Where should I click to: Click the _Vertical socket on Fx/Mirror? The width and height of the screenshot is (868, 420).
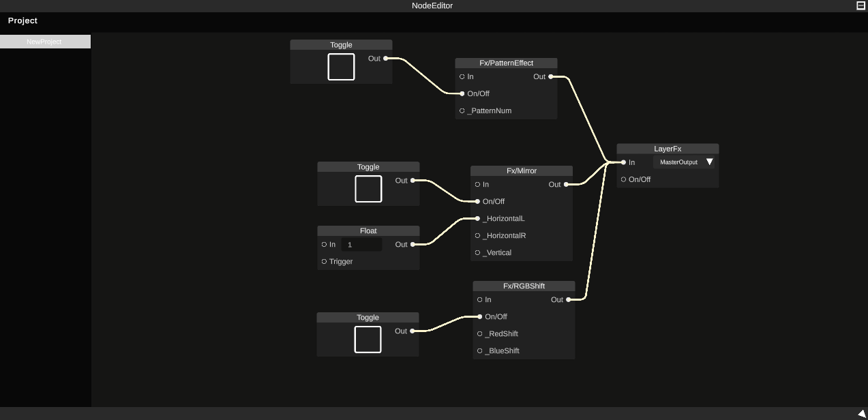tap(477, 252)
